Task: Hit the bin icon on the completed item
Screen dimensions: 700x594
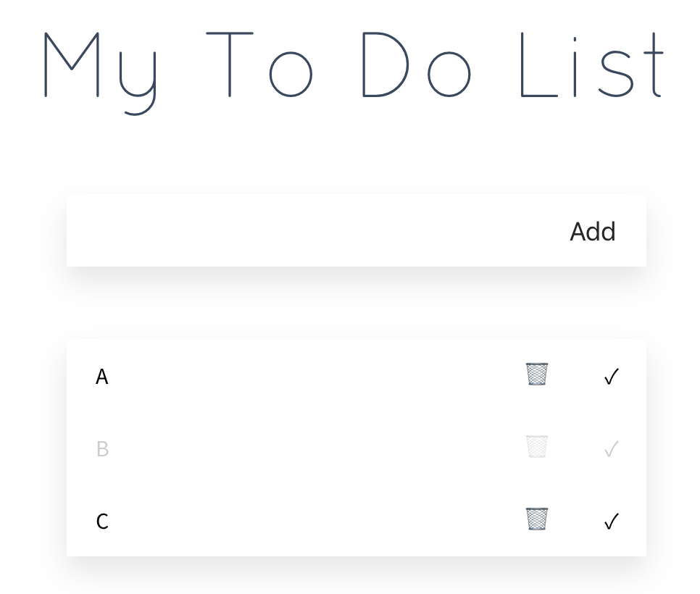Action: click(x=537, y=447)
